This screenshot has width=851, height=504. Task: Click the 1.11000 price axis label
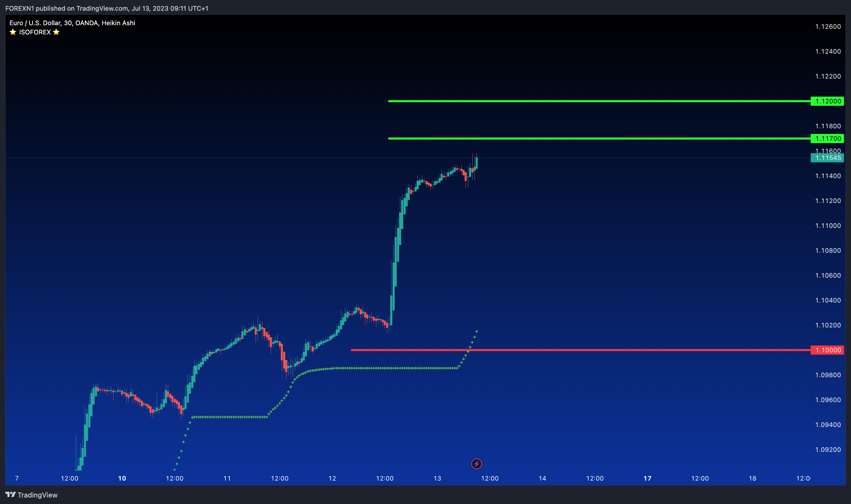pos(828,225)
